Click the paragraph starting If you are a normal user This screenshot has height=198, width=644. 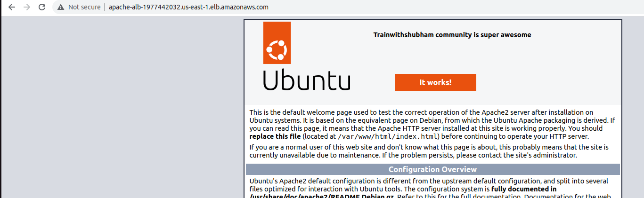pos(429,151)
